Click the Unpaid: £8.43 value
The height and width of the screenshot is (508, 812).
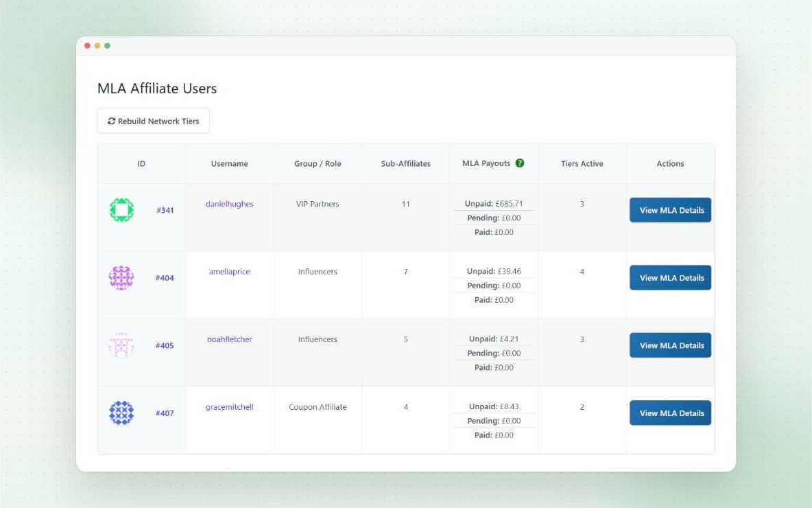pyautogui.click(x=494, y=406)
